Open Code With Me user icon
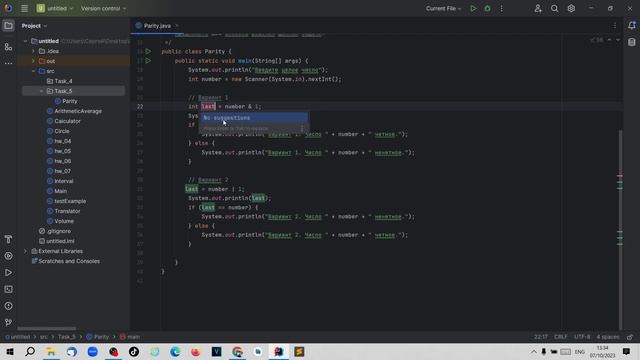This screenshot has width=640, height=360. pos(538,8)
